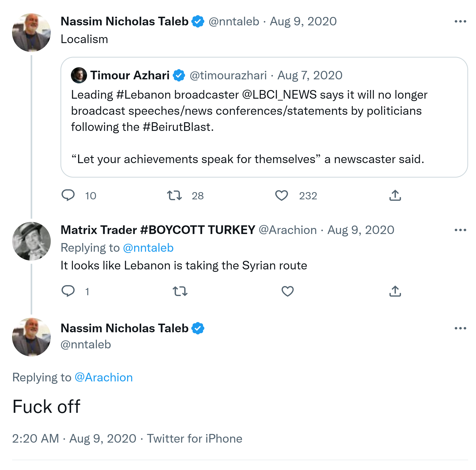Viewport: 476px width, 470px height.
Task: Reply to Taleb's Localism tweet
Action: pos(68,195)
